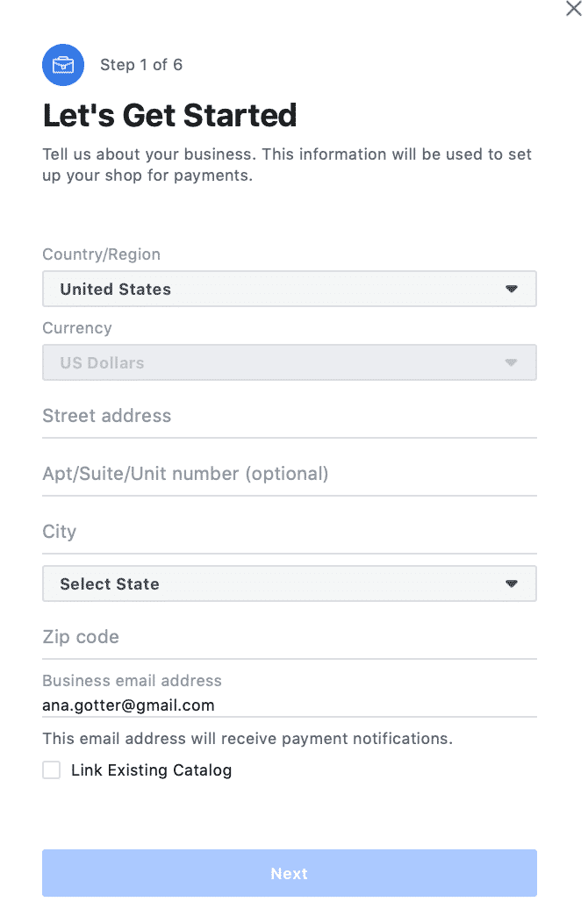Click the Link Existing Catalog label
The width and height of the screenshot is (588, 909).
(151, 769)
